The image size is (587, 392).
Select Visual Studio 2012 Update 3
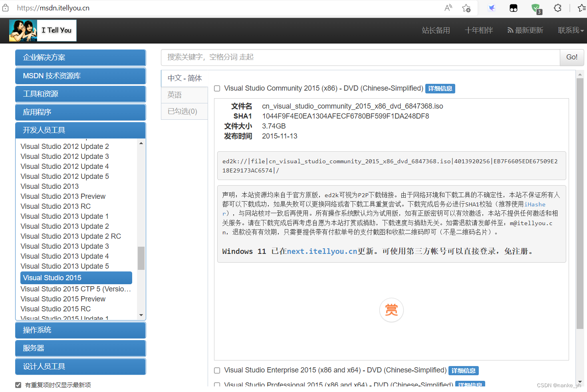tap(65, 156)
